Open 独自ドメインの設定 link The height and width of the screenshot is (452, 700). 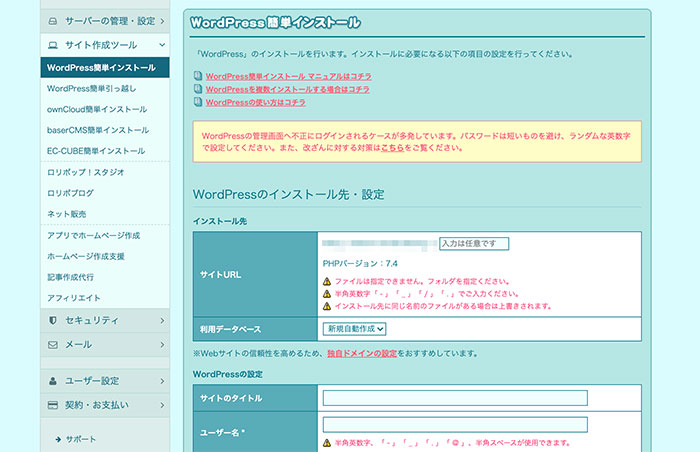click(x=362, y=353)
